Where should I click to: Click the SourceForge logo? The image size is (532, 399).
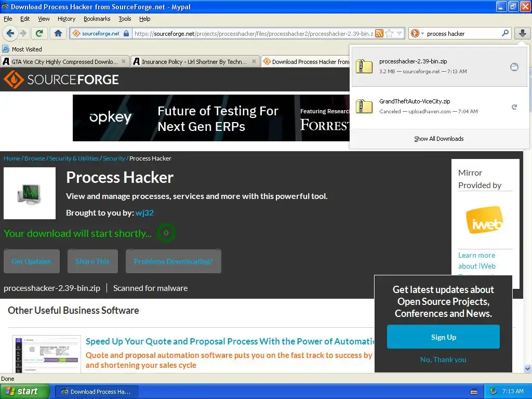click(61, 79)
